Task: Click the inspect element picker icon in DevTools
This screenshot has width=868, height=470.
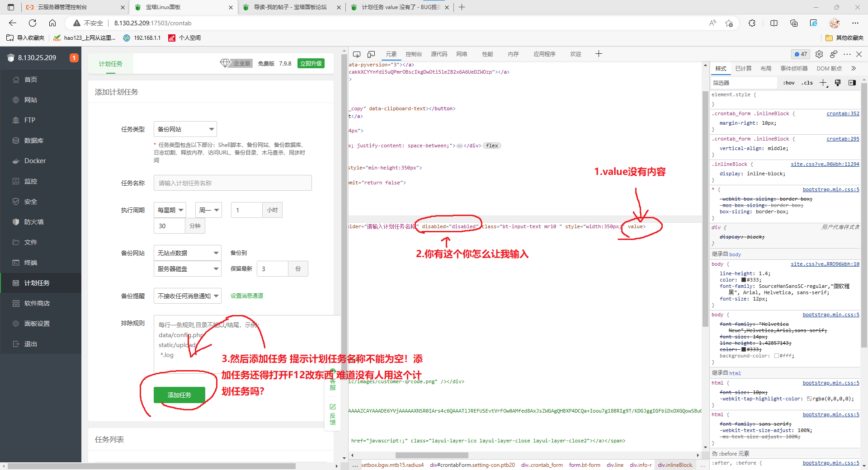Action: coord(357,54)
